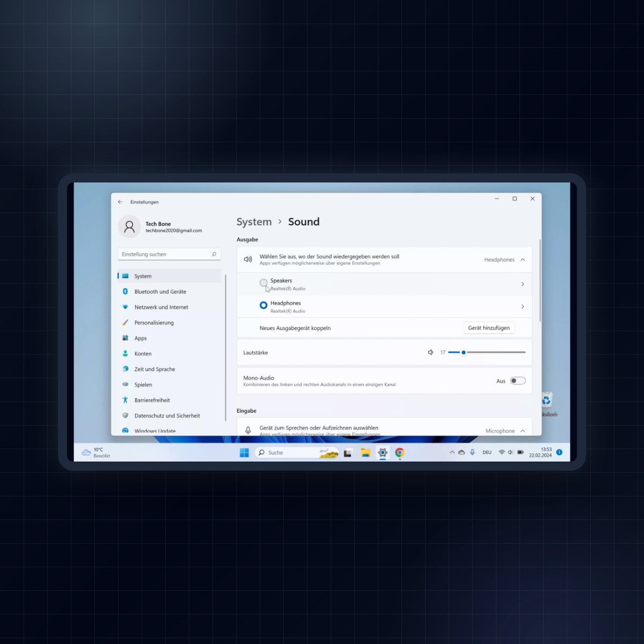Mute volume via Lautstärke speaker icon
The height and width of the screenshot is (644, 644).
(430, 353)
